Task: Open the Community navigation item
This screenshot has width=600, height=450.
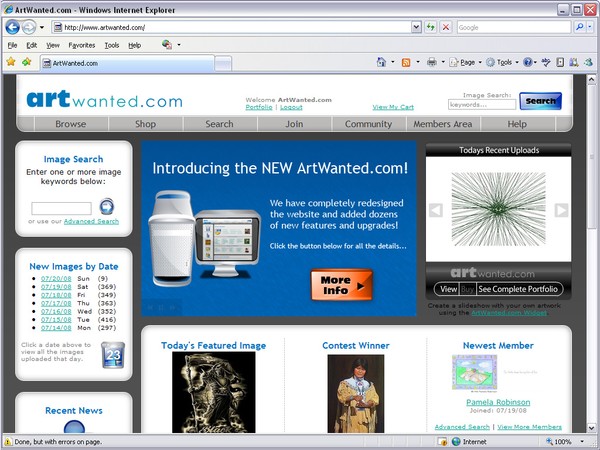Action: pyautogui.click(x=368, y=124)
